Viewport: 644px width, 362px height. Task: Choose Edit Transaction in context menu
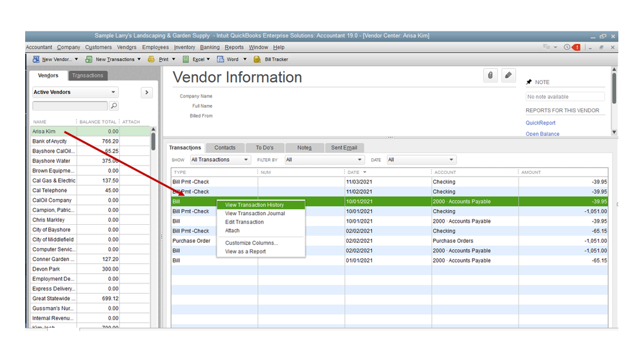[x=261, y=222]
